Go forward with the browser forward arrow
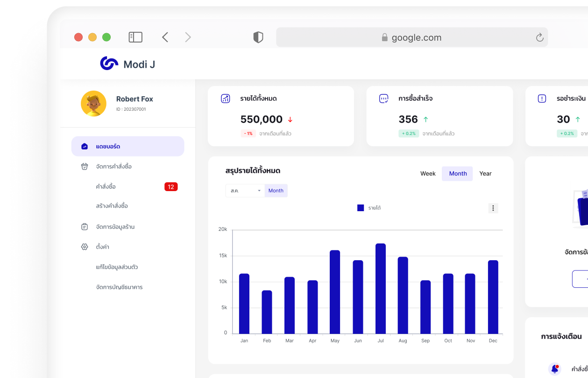The image size is (588, 378). point(188,37)
